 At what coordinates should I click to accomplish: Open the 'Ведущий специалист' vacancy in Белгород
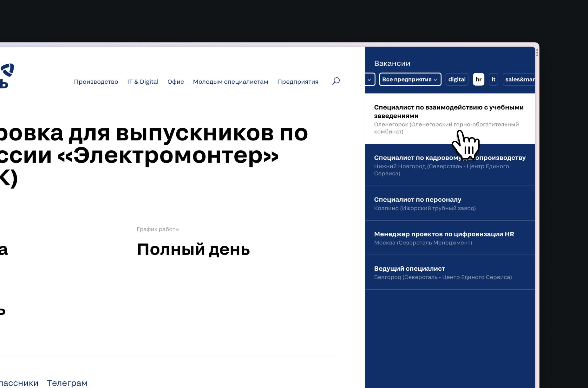409,269
